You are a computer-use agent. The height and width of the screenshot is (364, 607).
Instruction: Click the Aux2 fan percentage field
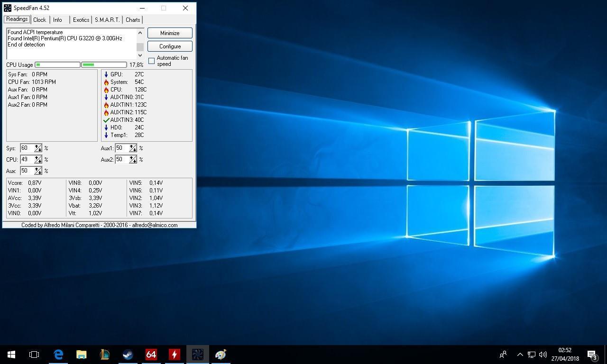tap(122, 160)
